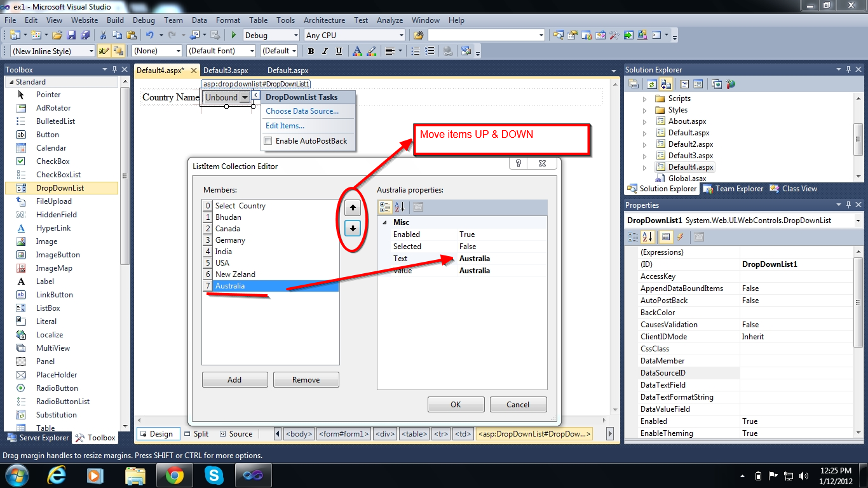Cancel the ListItem Collection Editor dialog

[x=518, y=405]
